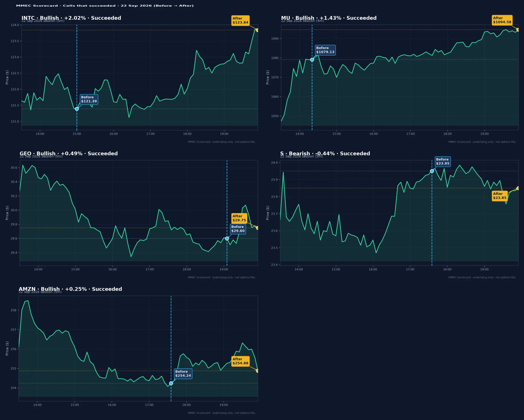Click the 23.4 y-axis label on S chart
The image size is (524, 420).
[x=274, y=265]
